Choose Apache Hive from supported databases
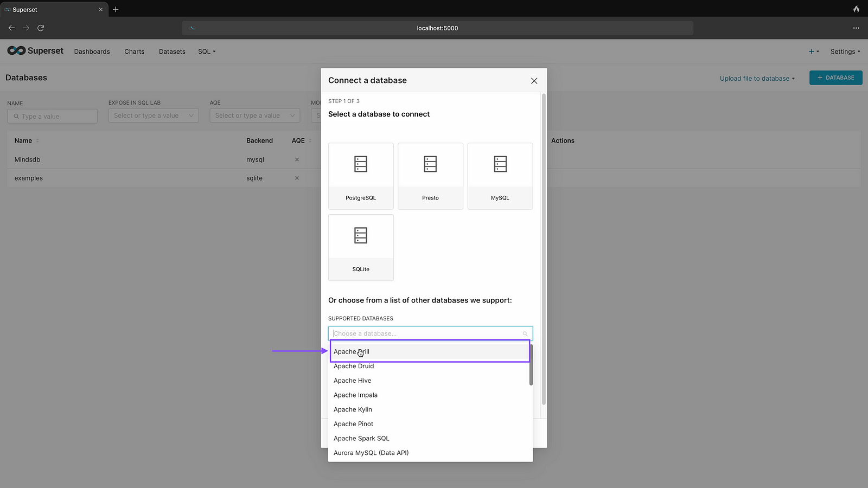 (x=353, y=381)
